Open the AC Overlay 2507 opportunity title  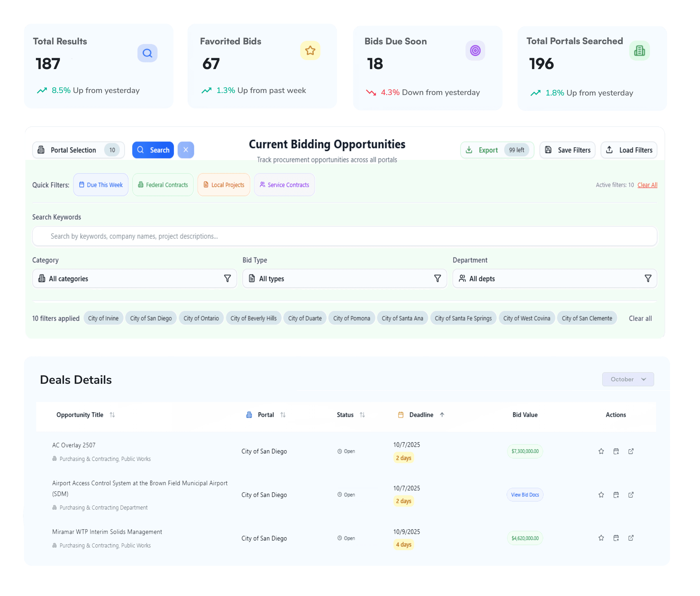(74, 445)
